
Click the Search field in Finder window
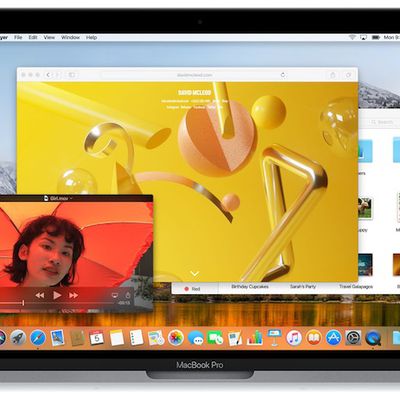(x=385, y=122)
